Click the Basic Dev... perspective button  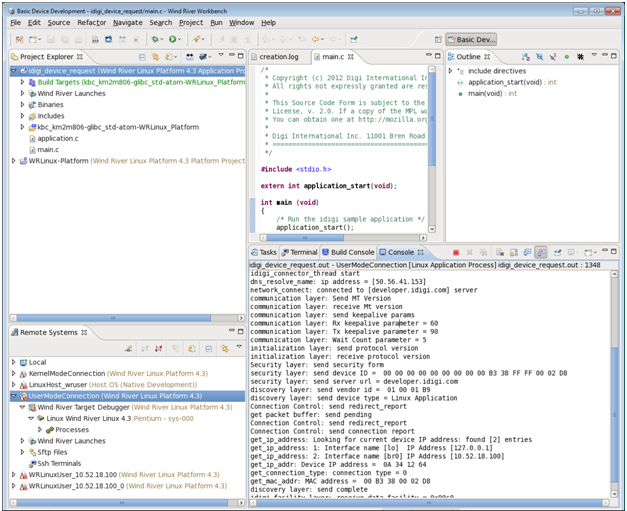click(470, 40)
